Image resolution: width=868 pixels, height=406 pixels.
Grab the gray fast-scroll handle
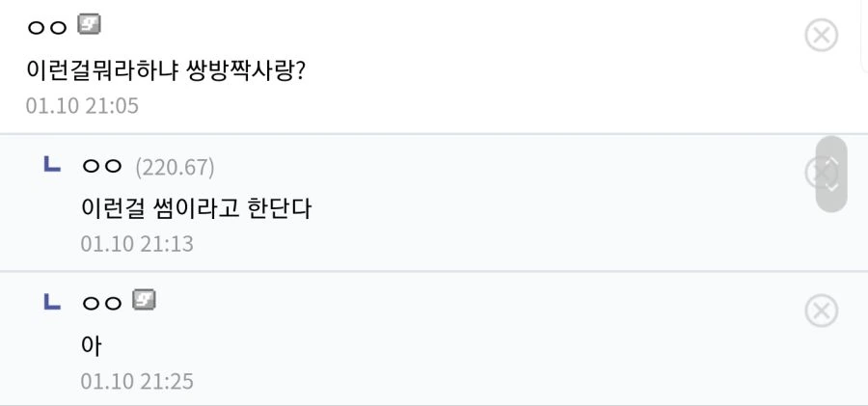831,174
